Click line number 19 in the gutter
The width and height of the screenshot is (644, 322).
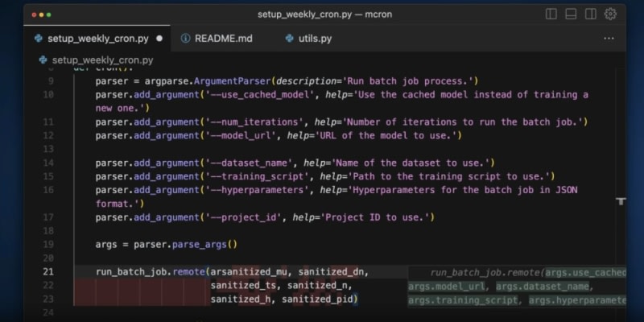48,244
